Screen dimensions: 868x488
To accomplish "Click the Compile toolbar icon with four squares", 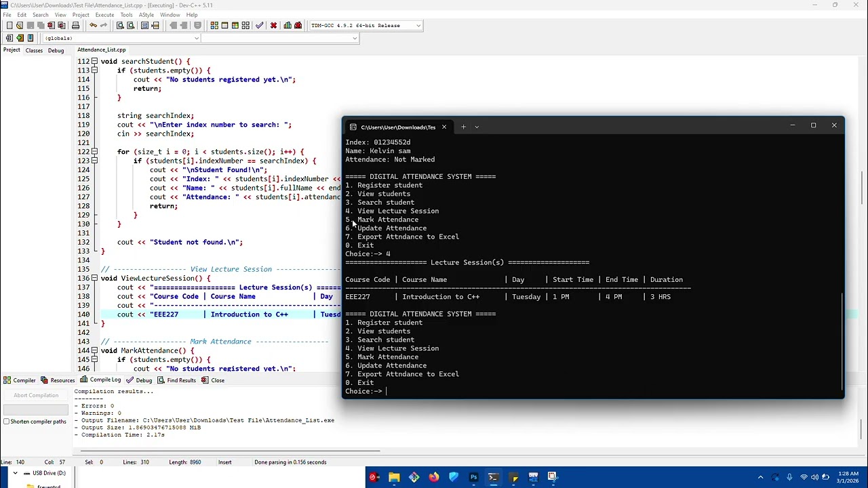I will click(214, 26).
